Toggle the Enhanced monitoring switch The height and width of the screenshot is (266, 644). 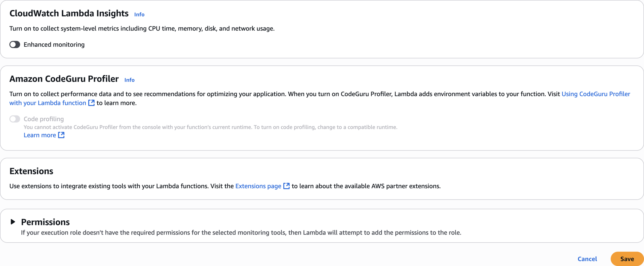(x=15, y=45)
